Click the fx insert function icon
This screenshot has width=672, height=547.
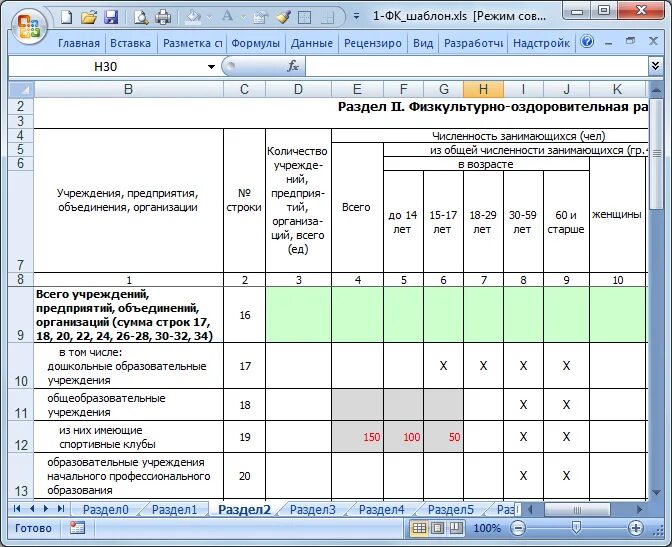point(293,66)
